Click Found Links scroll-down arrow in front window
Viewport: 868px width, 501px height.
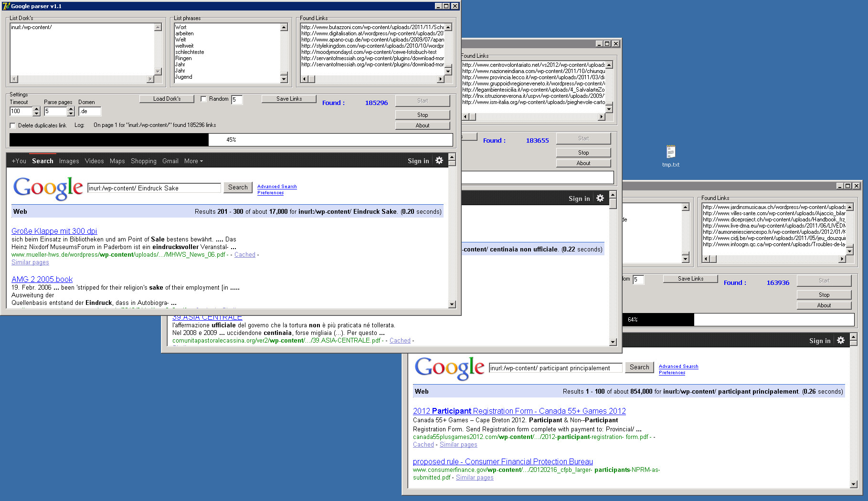coord(448,71)
